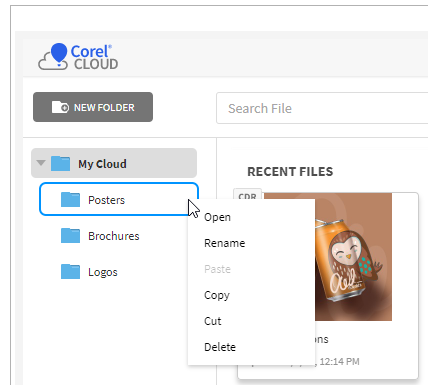Open the owl soda can thumbnail
The image size is (428, 385).
(x=353, y=257)
